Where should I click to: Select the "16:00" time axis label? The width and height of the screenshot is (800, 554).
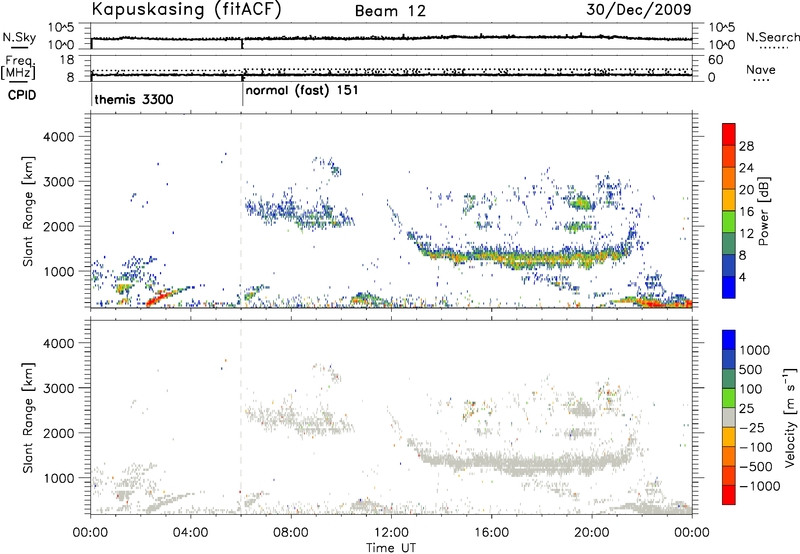(x=491, y=533)
